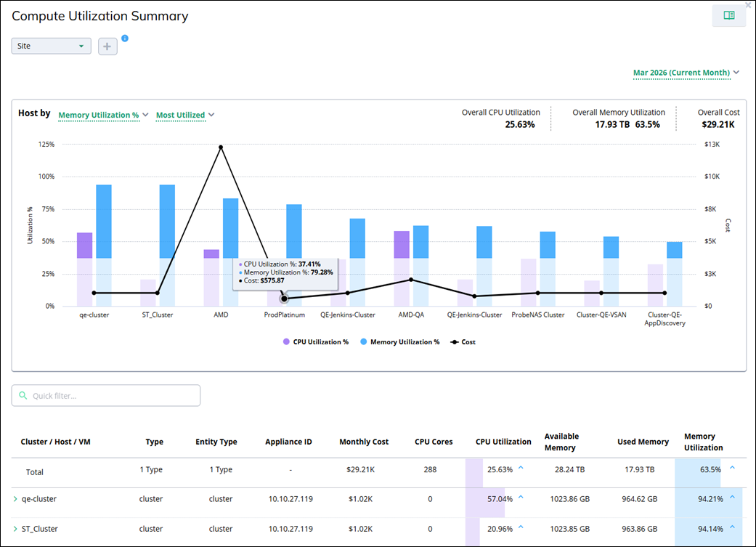Viewport: 756px width, 547px height.
Task: Click the plus add-filter icon
Action: [x=107, y=46]
